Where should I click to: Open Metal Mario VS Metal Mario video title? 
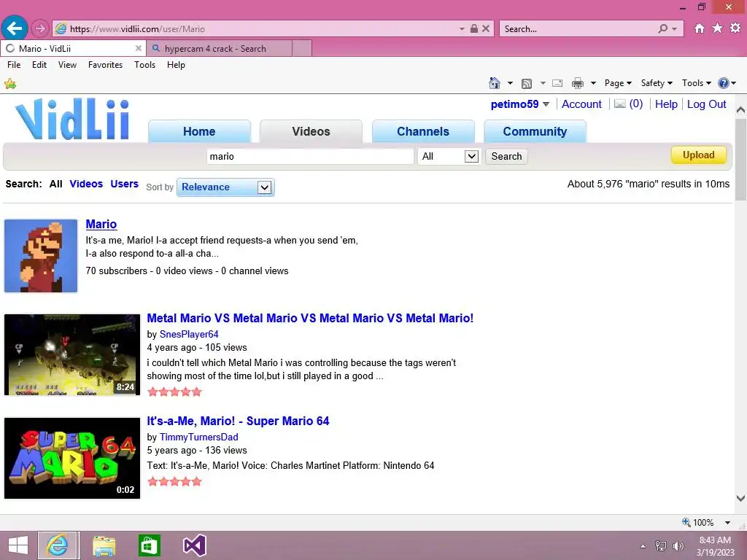[310, 318]
